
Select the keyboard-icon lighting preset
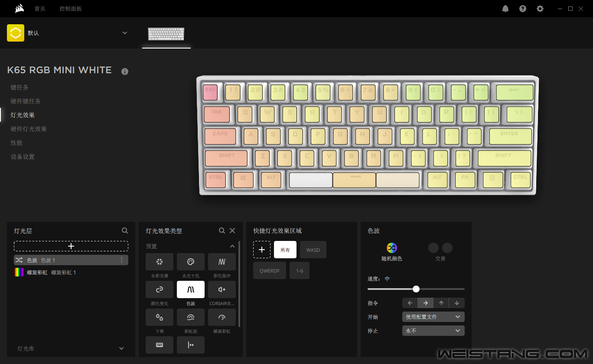click(160, 345)
